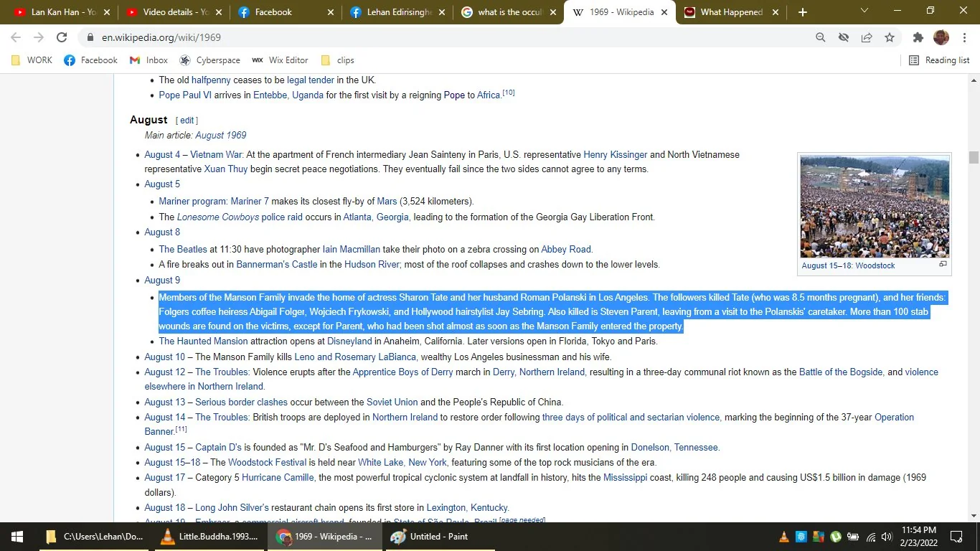Reload the Wikipedia page

62,37
